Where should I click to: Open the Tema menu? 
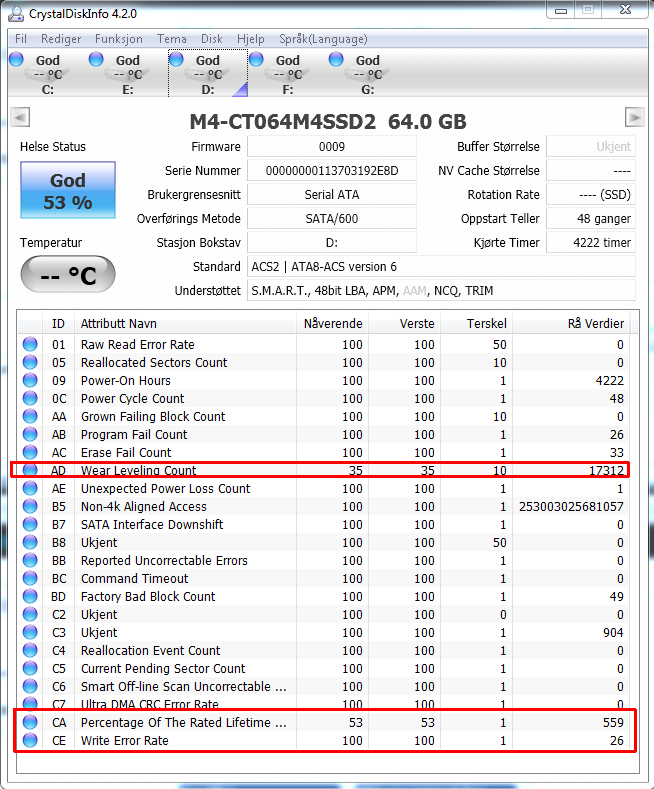pos(172,39)
